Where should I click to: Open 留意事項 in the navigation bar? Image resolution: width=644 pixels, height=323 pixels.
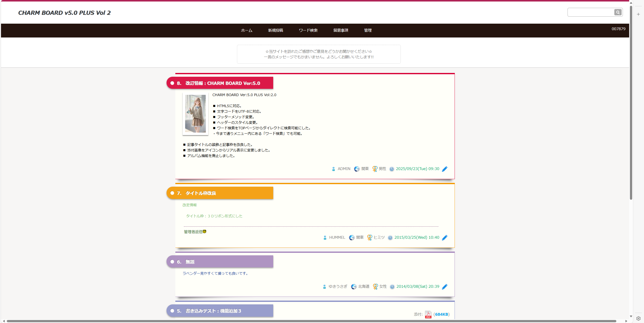point(341,30)
